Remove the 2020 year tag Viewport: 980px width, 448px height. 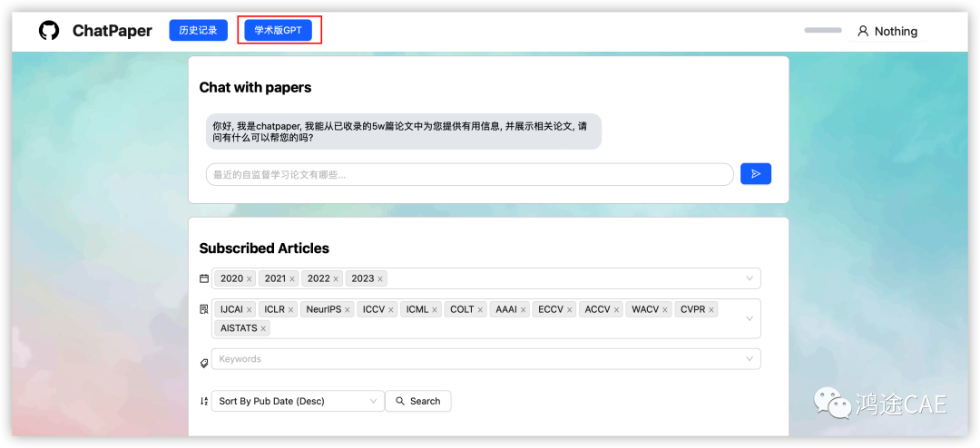tap(249, 278)
